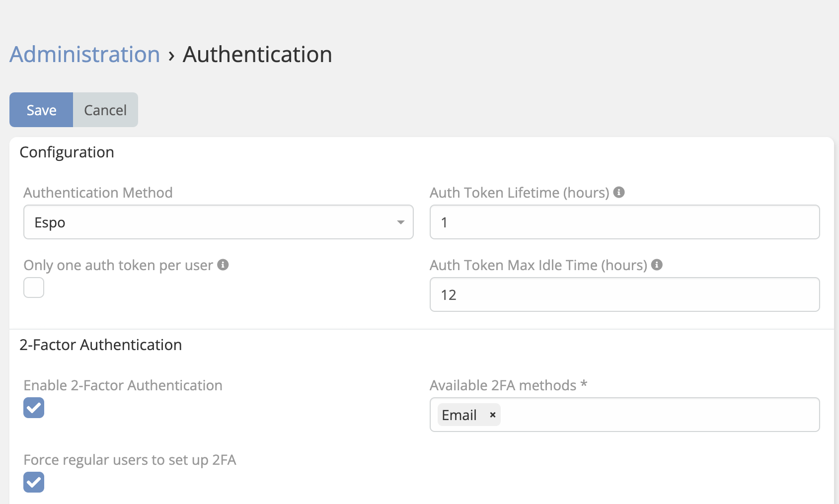Click the Authentication breadcrumb title
Viewport: 839px width, 504px height.
pos(257,54)
